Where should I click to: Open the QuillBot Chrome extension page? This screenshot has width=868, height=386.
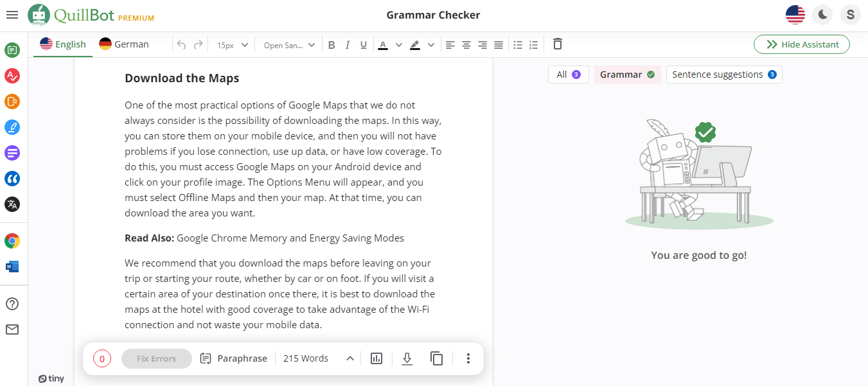tap(12, 241)
